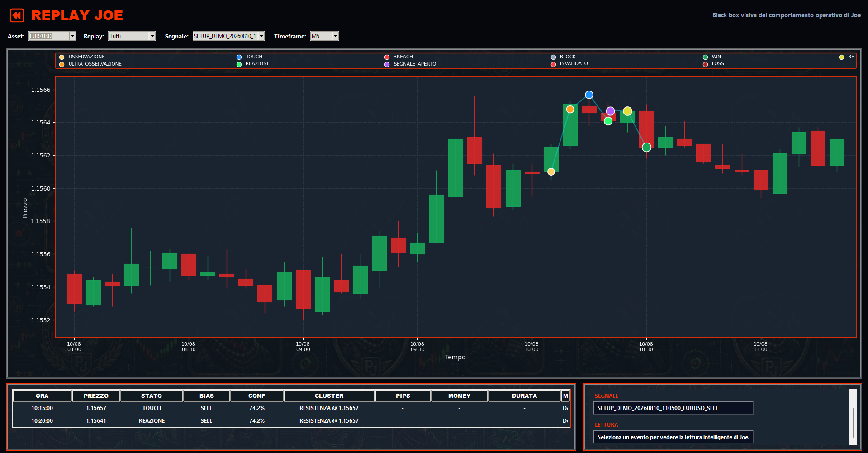Viewport: 868px width, 453px height.
Task: Click the REPLAY JOE title
Action: click(x=77, y=15)
